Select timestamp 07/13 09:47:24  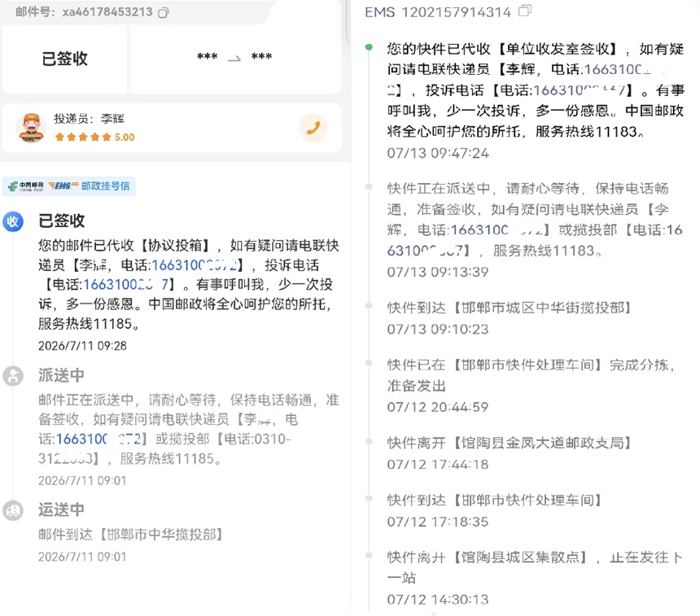(438, 154)
